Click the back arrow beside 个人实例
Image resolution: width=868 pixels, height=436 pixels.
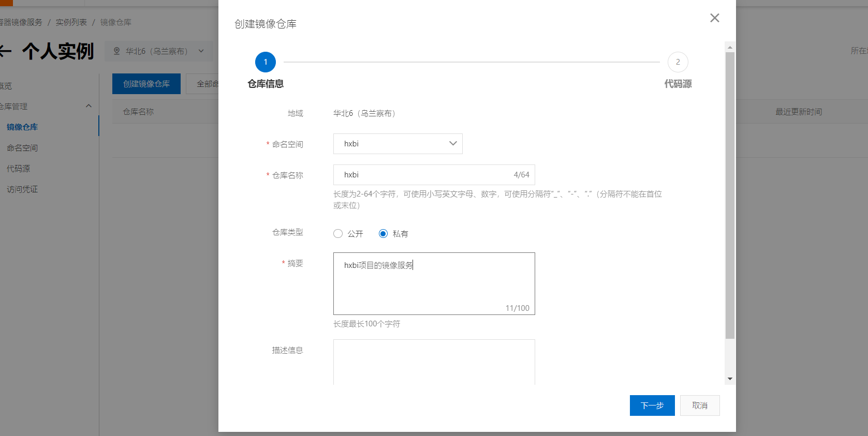pos(5,51)
